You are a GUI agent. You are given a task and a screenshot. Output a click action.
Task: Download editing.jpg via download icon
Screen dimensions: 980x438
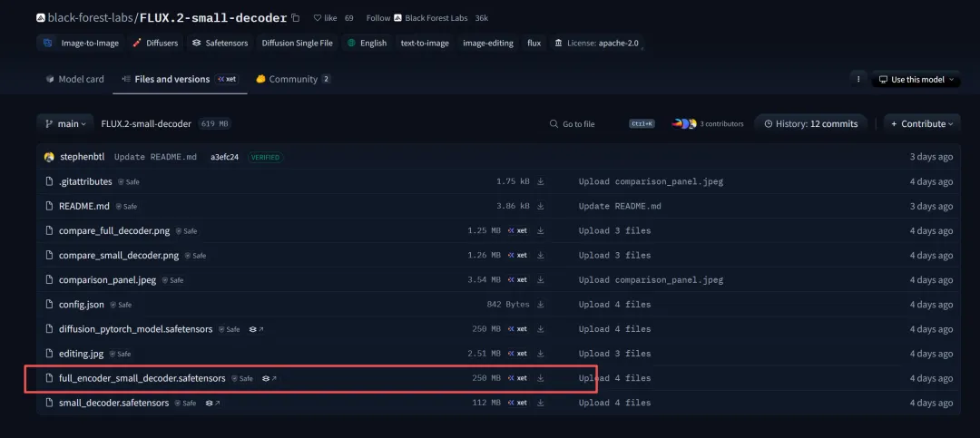(541, 354)
